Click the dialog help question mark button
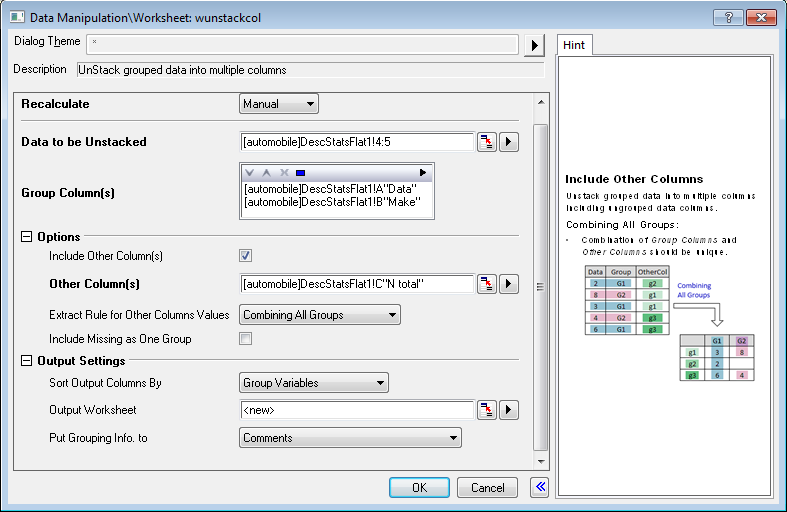787x512 pixels. pos(728,18)
